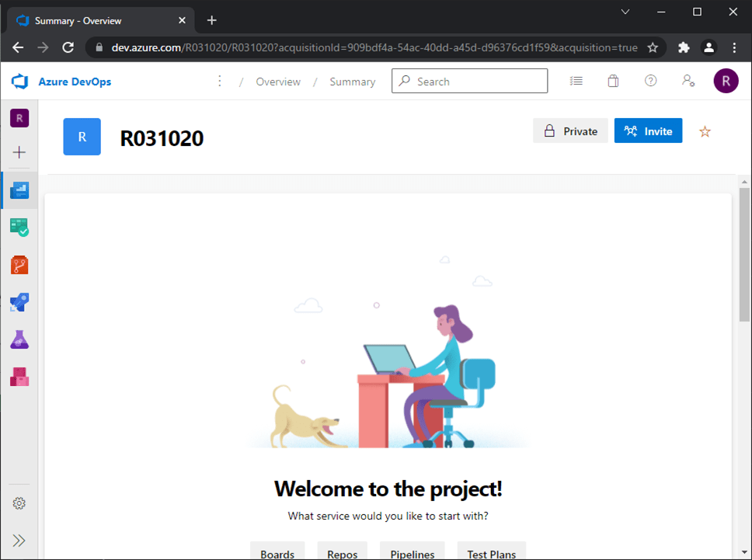This screenshot has width=752, height=560.
Task: Click the browser back arrow
Action: 18,47
